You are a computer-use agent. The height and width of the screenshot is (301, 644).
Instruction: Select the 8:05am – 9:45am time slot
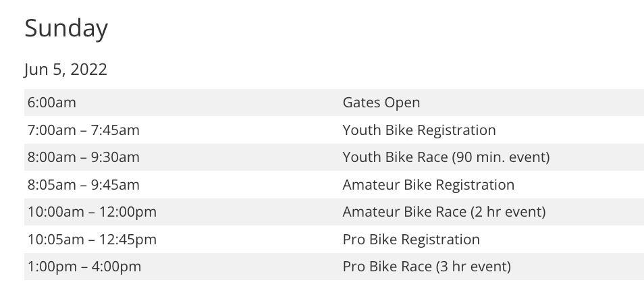coord(84,185)
